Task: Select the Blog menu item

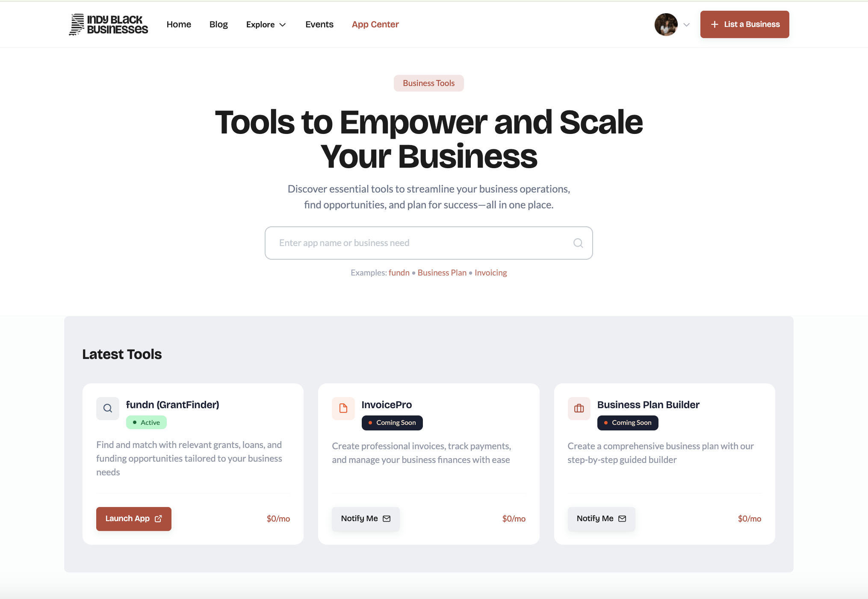Action: click(x=218, y=24)
